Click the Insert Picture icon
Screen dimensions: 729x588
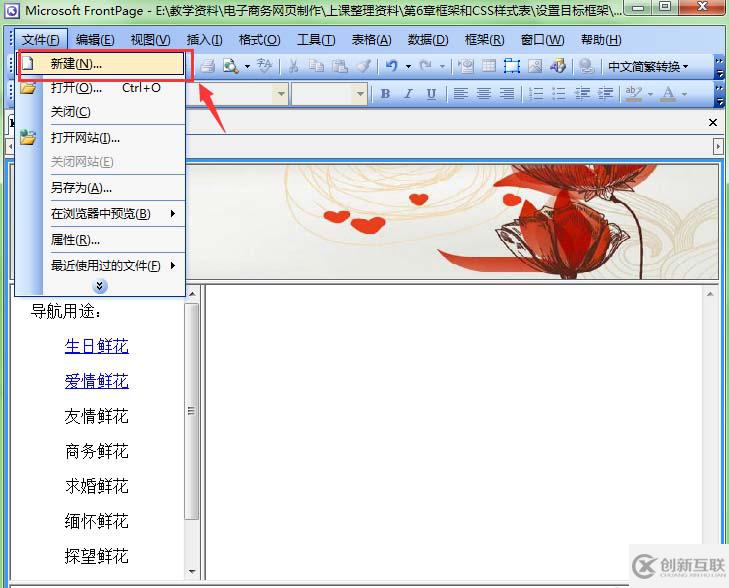tap(535, 66)
